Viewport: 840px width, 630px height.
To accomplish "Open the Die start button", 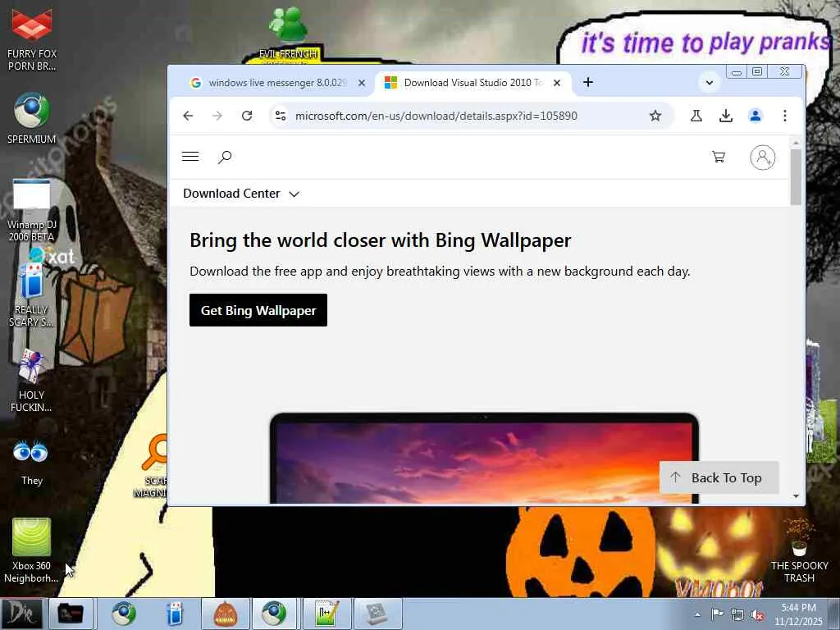I will 21,614.
